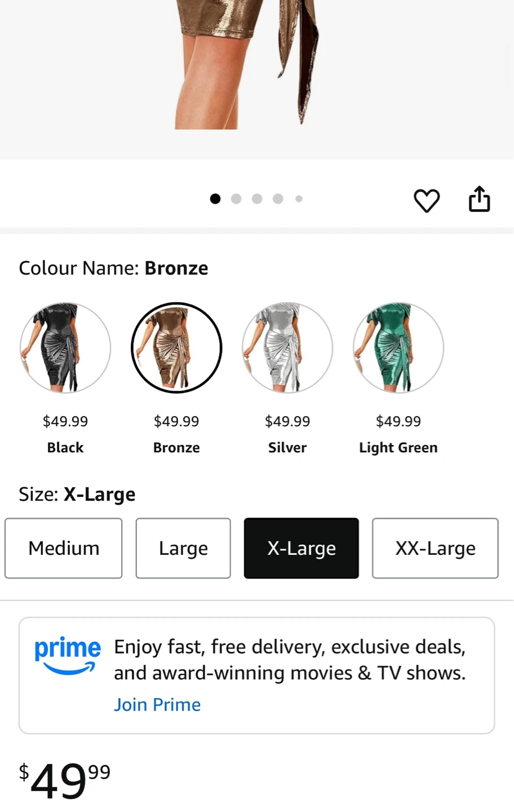Tap the Prime logo
This screenshot has height=812, width=514.
coord(68,656)
